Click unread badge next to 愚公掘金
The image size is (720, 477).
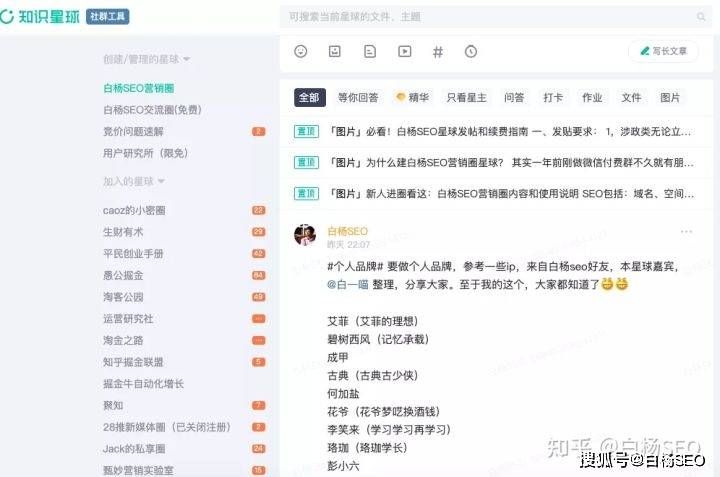[x=259, y=275]
